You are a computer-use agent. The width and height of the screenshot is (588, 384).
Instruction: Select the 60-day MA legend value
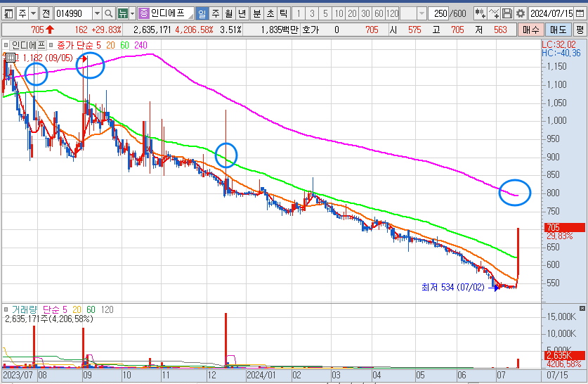point(124,46)
